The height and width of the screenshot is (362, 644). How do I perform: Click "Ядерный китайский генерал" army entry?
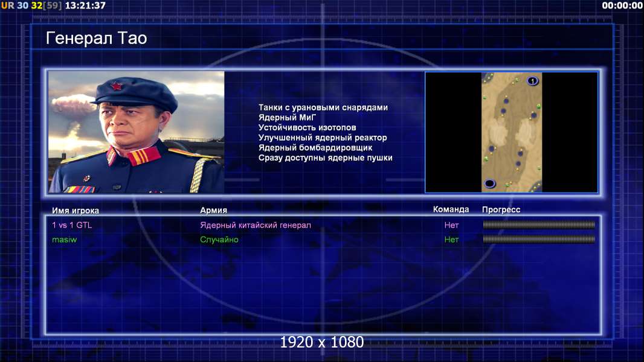pyautogui.click(x=256, y=225)
